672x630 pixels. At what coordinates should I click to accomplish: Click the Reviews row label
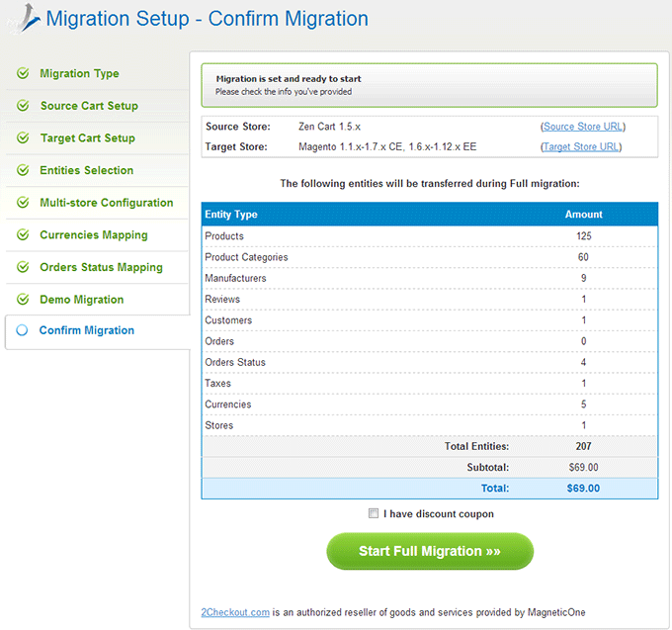(x=222, y=299)
